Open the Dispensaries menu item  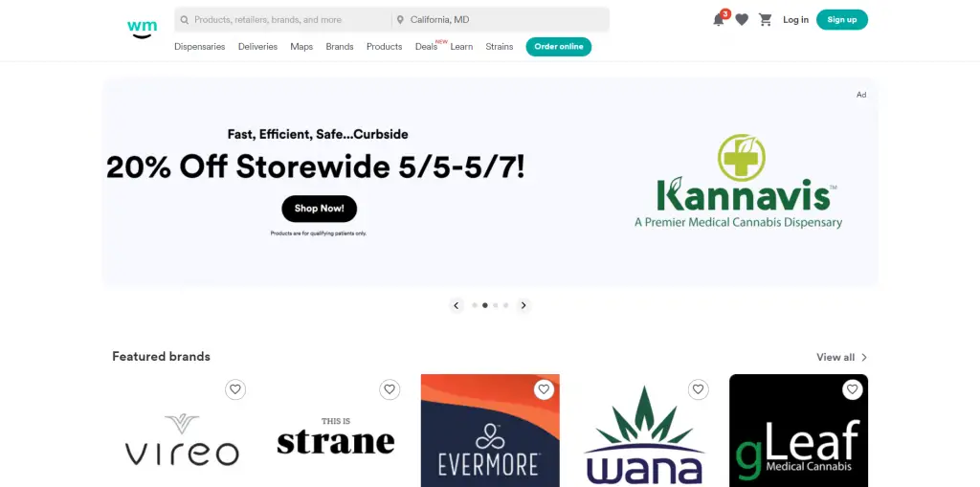(199, 47)
